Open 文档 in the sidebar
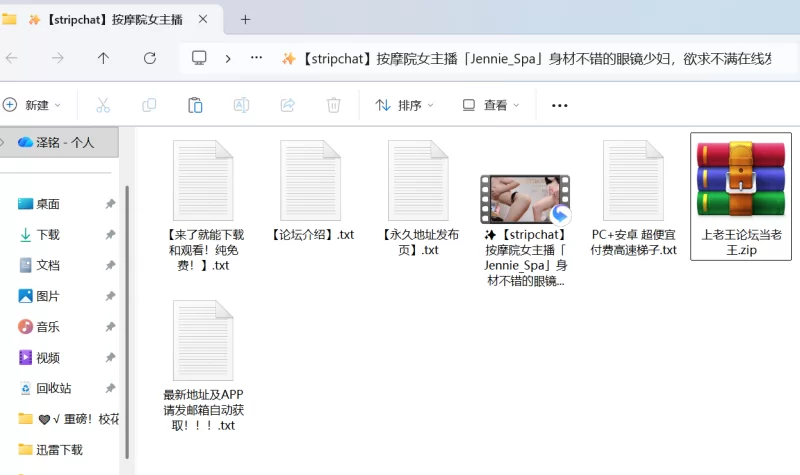This screenshot has height=475, width=800. tap(47, 265)
